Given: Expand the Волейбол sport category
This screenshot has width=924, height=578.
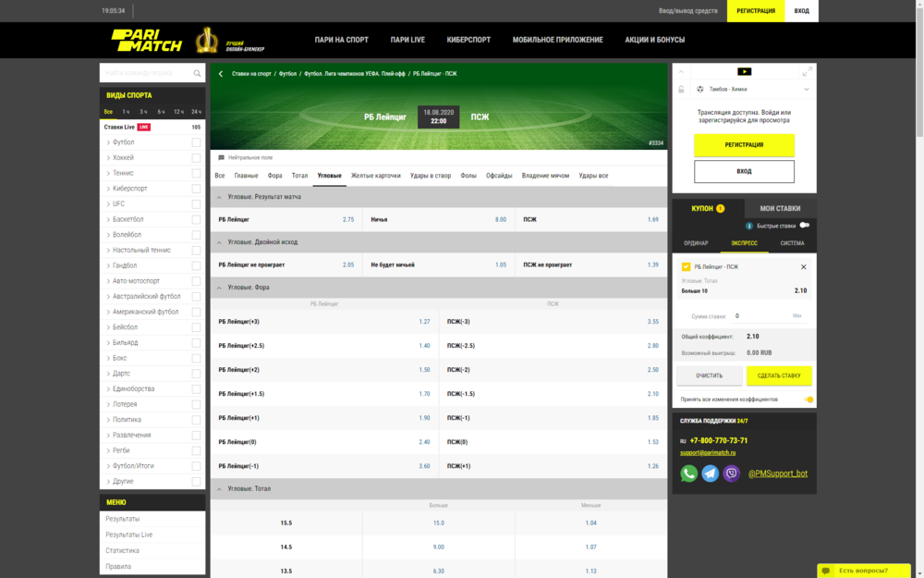Looking at the screenshot, I should pyautogui.click(x=108, y=235).
